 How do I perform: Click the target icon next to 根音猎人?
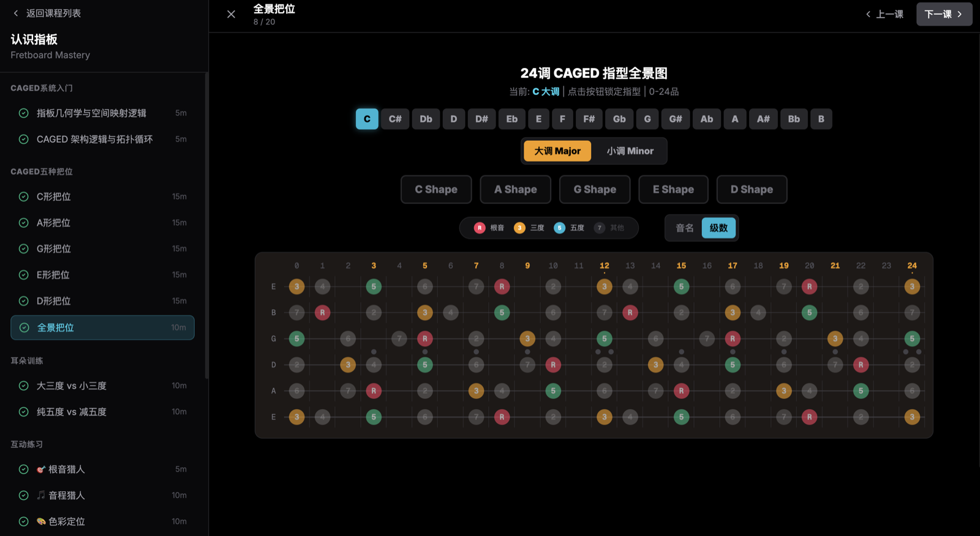coord(41,469)
